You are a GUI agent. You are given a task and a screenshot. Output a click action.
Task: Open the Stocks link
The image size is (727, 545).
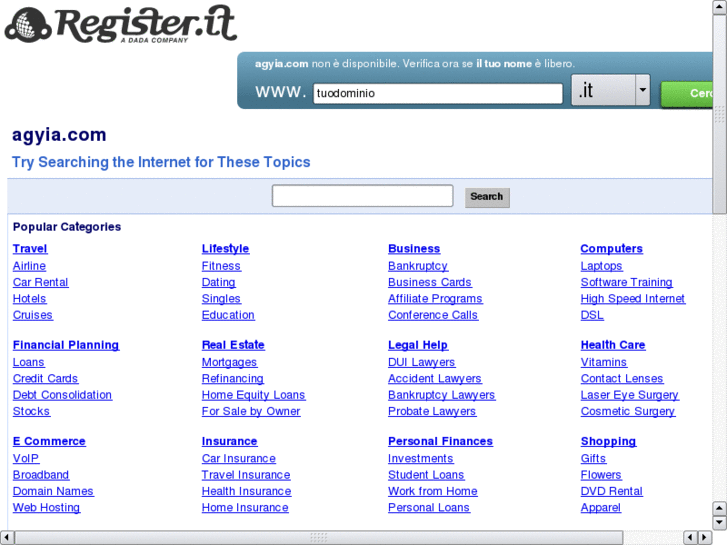(31, 411)
